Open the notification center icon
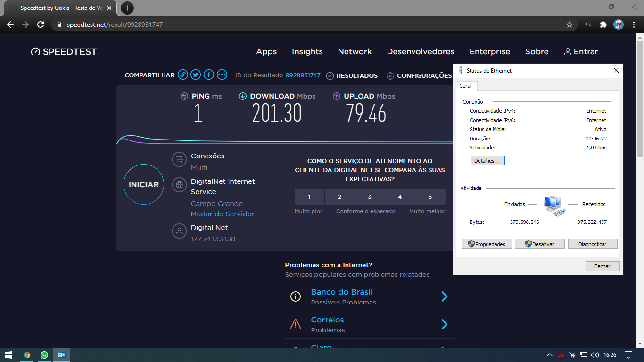Screen dimensions: 644x362 coord(628,355)
